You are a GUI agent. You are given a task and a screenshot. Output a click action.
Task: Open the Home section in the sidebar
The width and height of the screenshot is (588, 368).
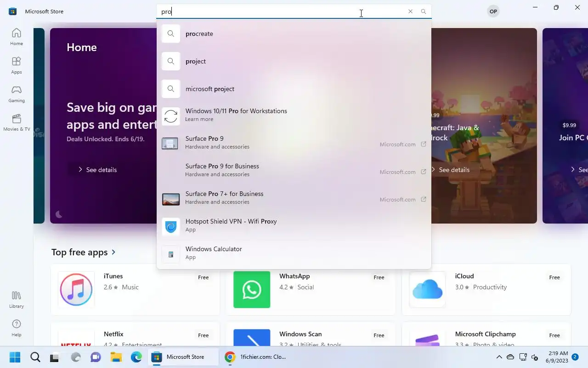tap(17, 37)
